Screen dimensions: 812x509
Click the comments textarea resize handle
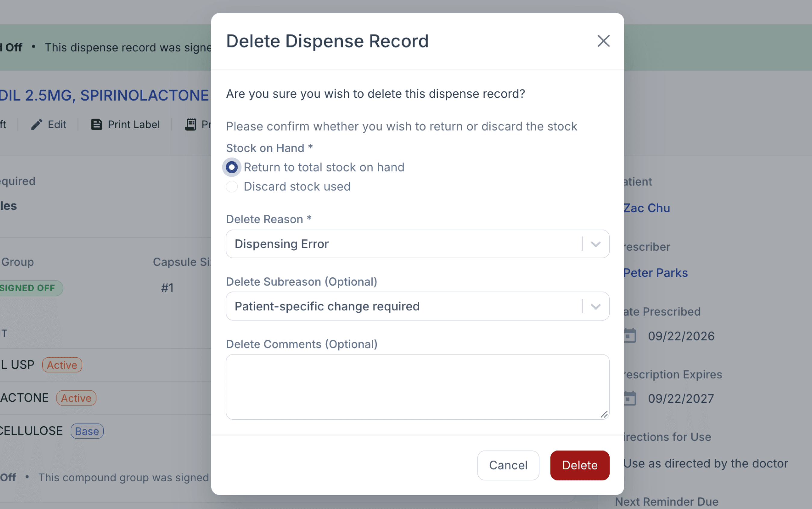tap(604, 414)
